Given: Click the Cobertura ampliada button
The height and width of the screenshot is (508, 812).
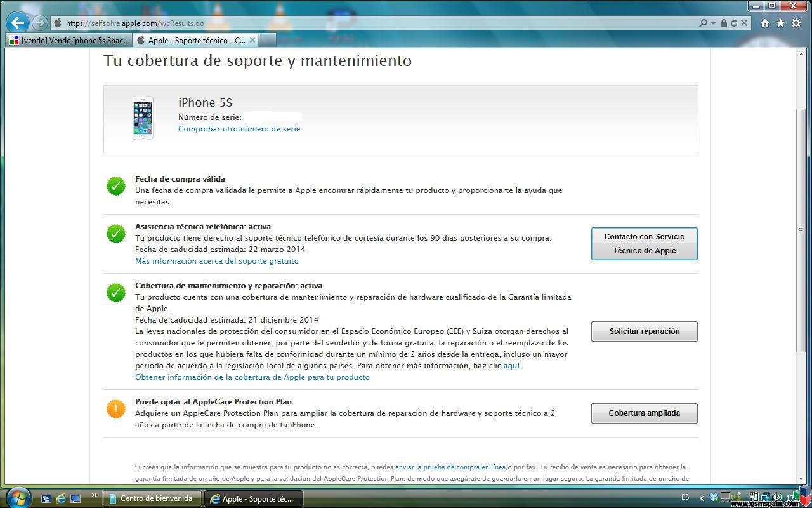Looking at the screenshot, I should 645,413.
